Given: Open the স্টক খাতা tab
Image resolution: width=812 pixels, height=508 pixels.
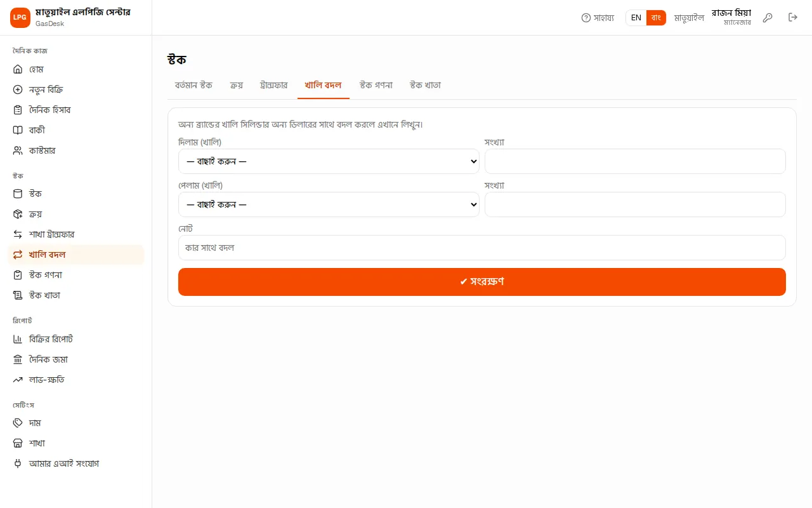Looking at the screenshot, I should click(x=425, y=85).
